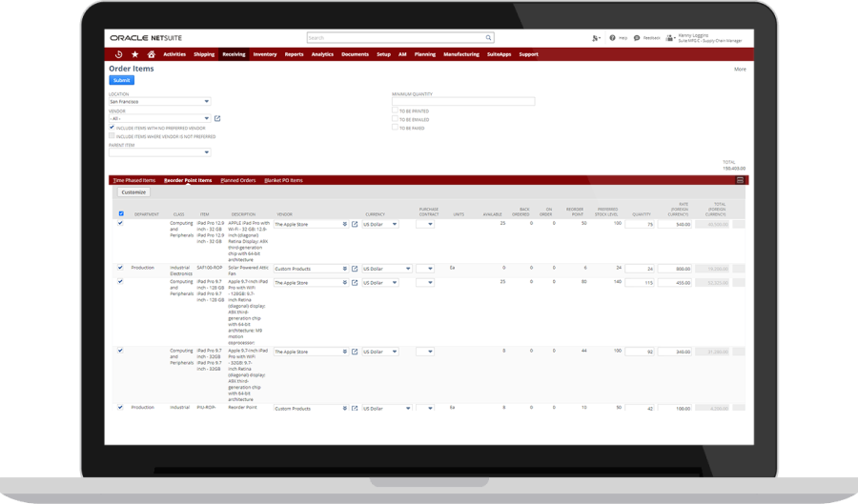
Task: Open the Inventory menu
Action: pos(265,54)
